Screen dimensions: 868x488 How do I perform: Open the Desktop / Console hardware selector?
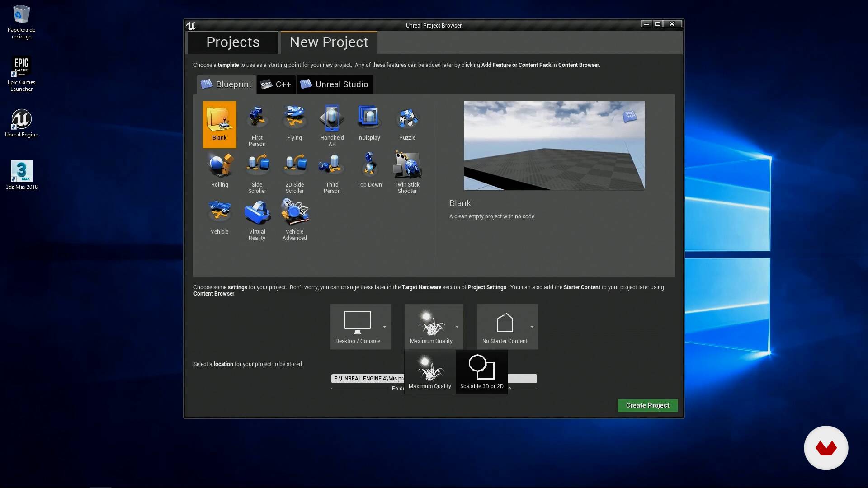(x=360, y=326)
